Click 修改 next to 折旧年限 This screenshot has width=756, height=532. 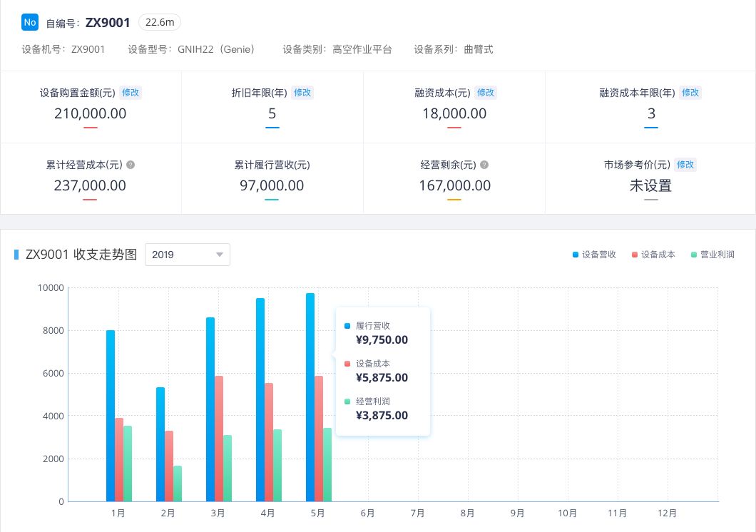point(302,93)
